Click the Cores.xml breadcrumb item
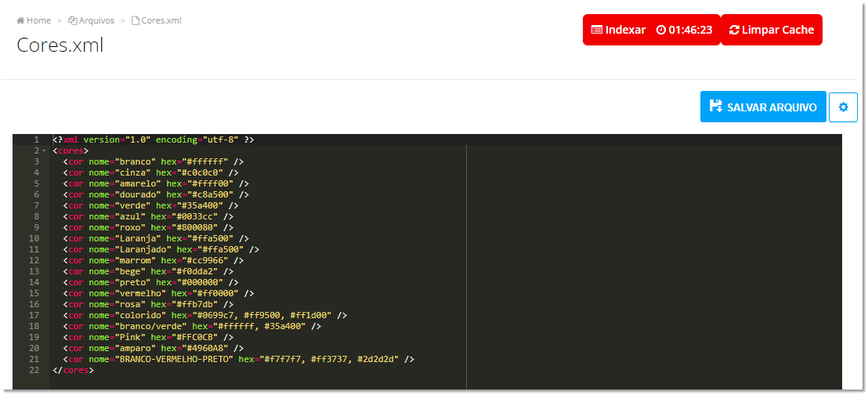This screenshot has width=868, height=395. click(157, 20)
